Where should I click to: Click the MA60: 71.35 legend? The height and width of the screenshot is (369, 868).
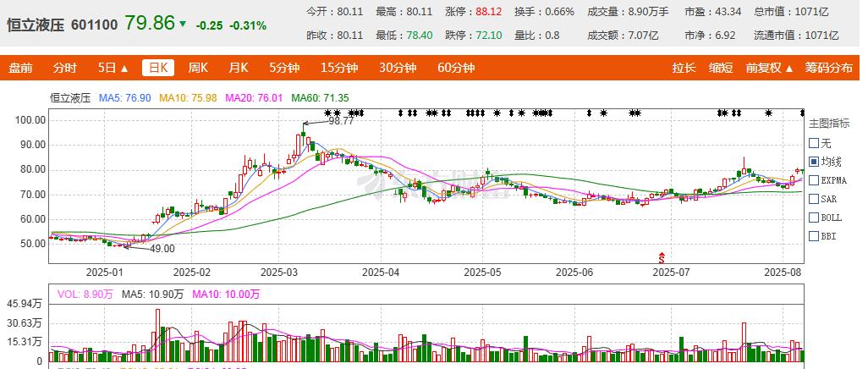pyautogui.click(x=320, y=98)
